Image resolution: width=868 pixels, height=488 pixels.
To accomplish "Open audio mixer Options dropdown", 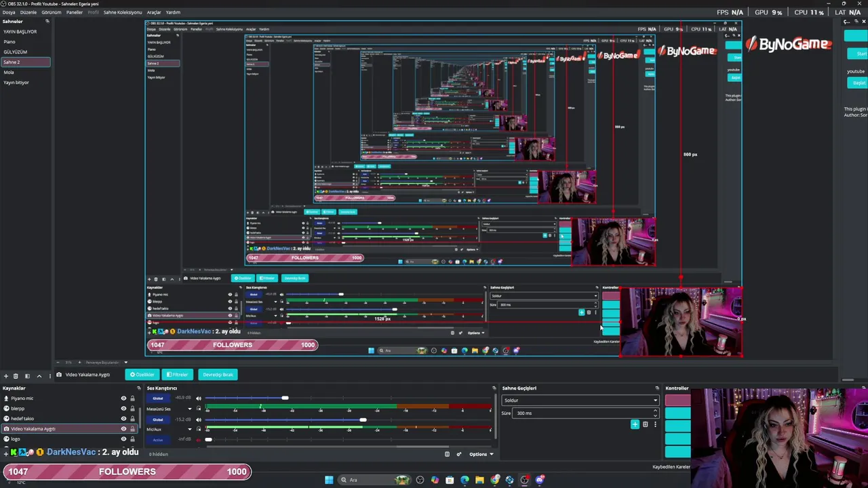I will [x=481, y=454].
